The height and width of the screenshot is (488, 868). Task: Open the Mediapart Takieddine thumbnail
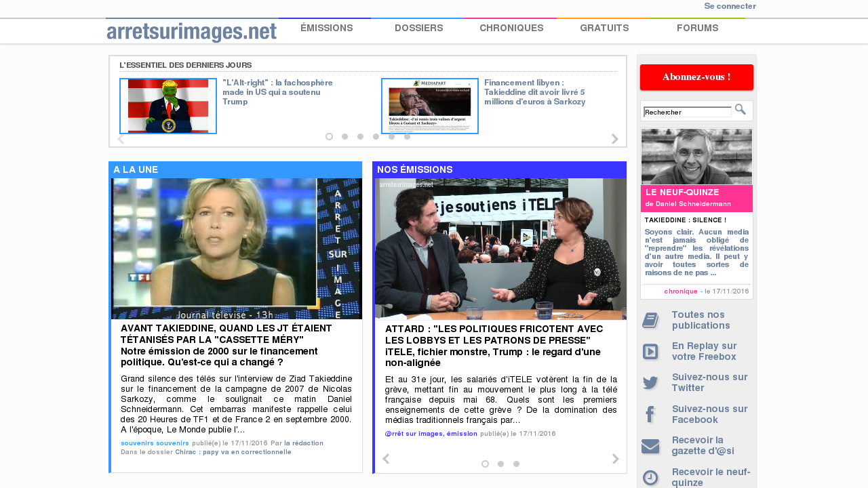point(430,106)
